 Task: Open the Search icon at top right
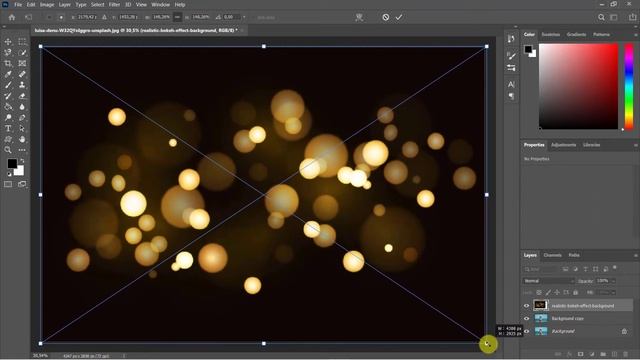pyautogui.click(x=601, y=17)
